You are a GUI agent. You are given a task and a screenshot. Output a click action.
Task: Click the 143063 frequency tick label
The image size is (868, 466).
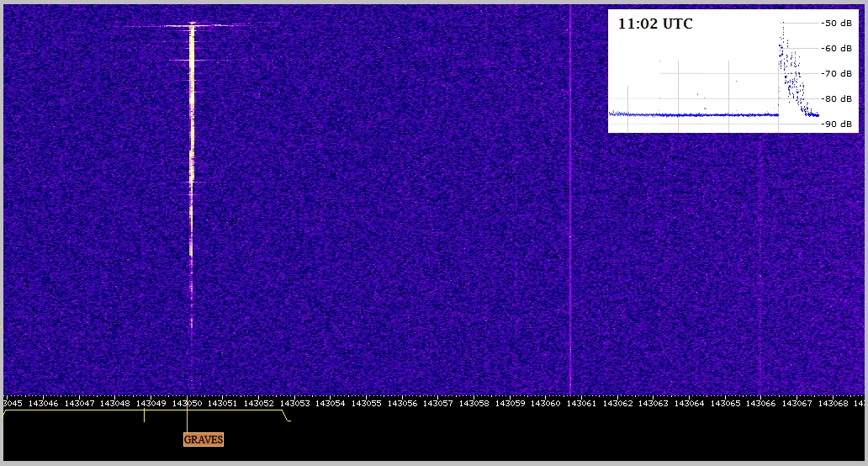click(654, 404)
